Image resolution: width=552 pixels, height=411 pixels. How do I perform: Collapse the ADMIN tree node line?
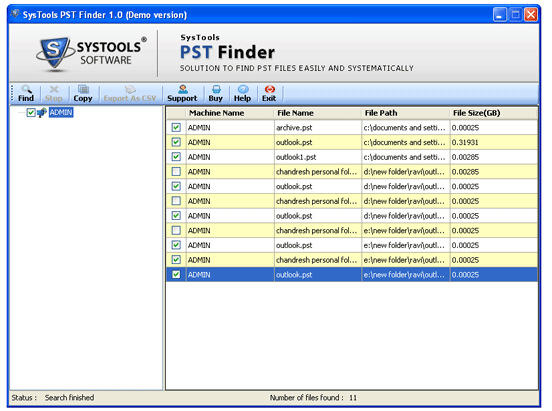tap(21, 113)
